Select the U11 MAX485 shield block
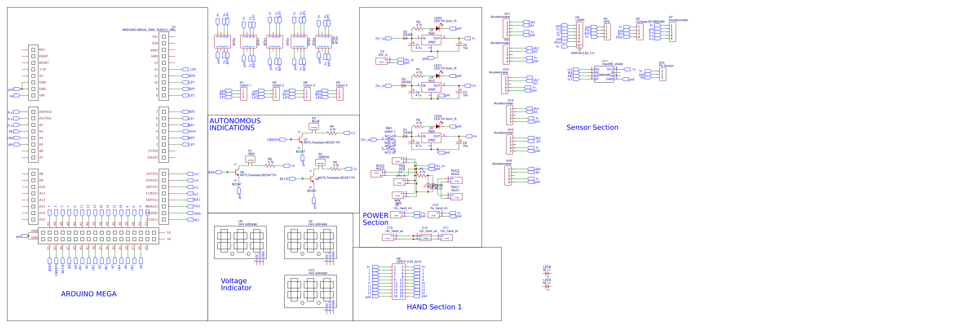 click(604, 75)
